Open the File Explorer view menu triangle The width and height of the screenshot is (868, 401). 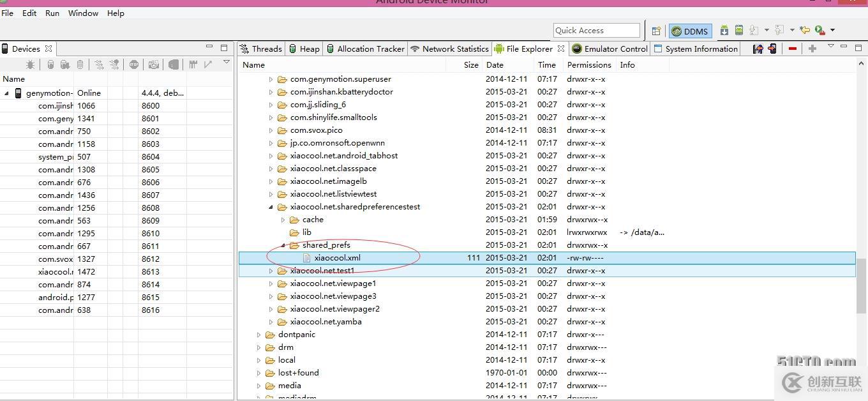(x=831, y=46)
